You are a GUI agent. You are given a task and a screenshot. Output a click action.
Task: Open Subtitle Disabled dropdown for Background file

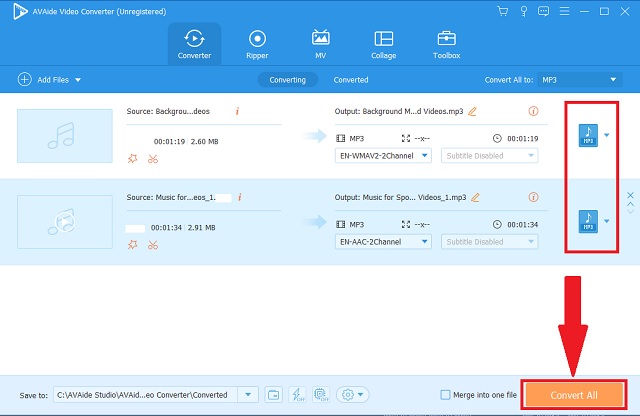[489, 156]
